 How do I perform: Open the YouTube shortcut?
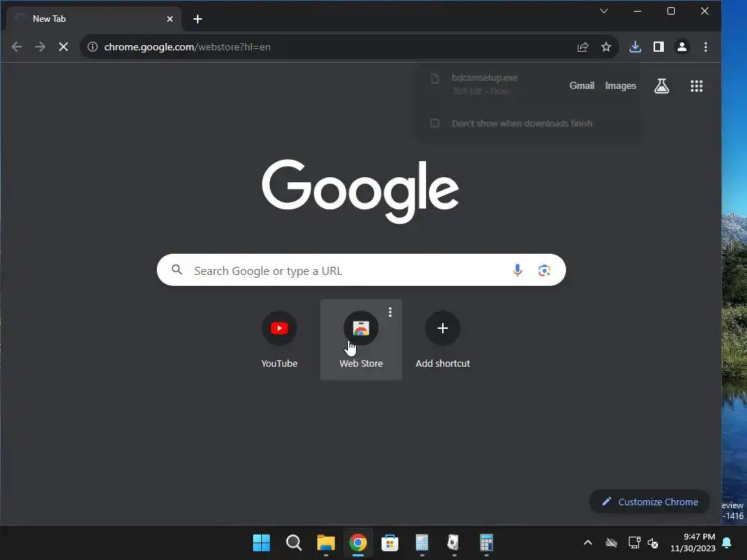point(279,340)
